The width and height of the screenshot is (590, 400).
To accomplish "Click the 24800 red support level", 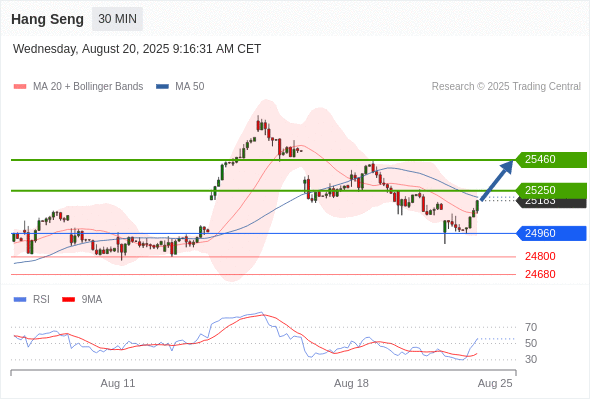I will click(x=540, y=256).
